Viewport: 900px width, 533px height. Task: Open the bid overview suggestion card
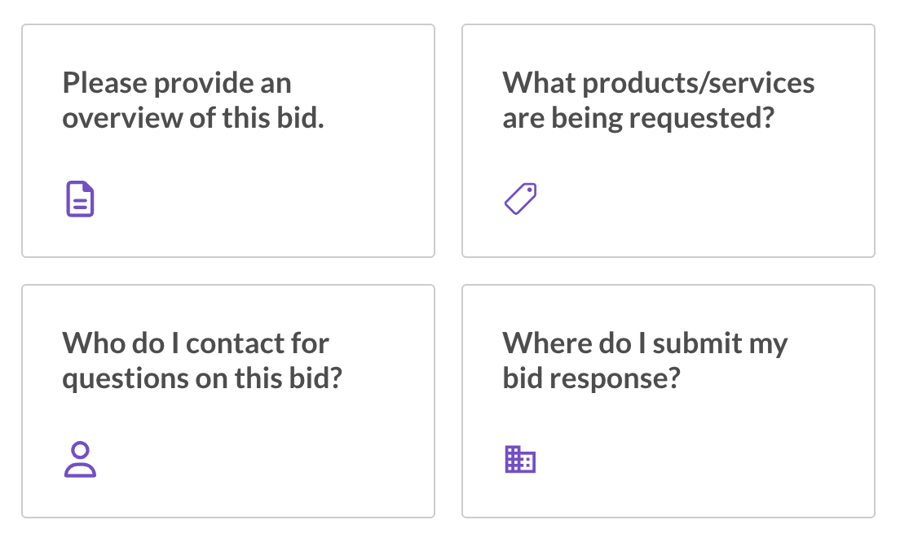pyautogui.click(x=228, y=141)
